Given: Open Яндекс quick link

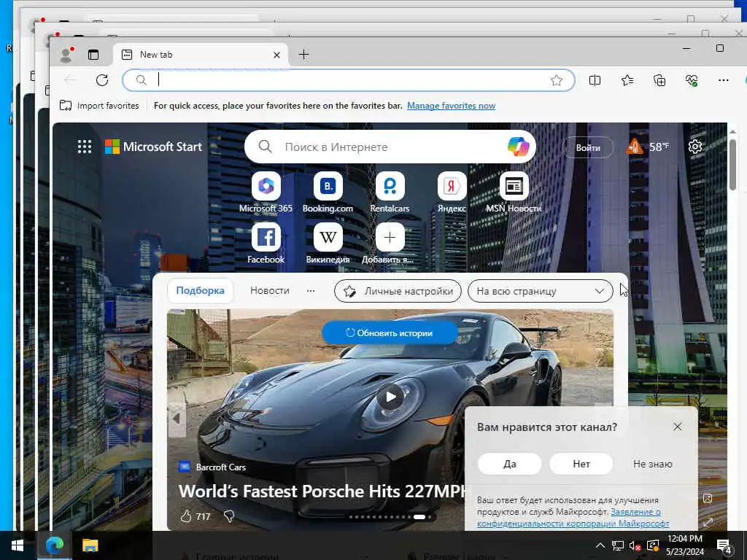Looking at the screenshot, I should tap(452, 192).
